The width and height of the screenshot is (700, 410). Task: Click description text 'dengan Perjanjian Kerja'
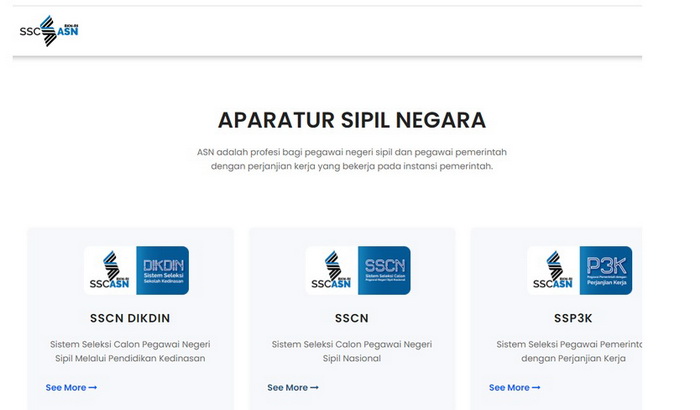pos(573,358)
